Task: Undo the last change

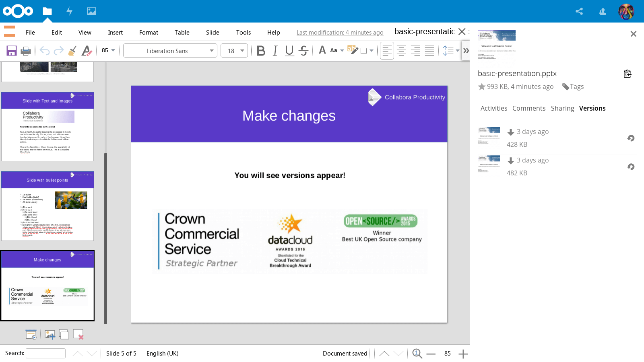Action: [45, 51]
